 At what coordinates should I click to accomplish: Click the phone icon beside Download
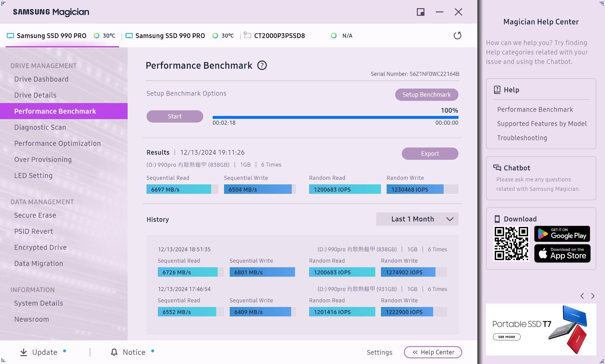pos(497,219)
